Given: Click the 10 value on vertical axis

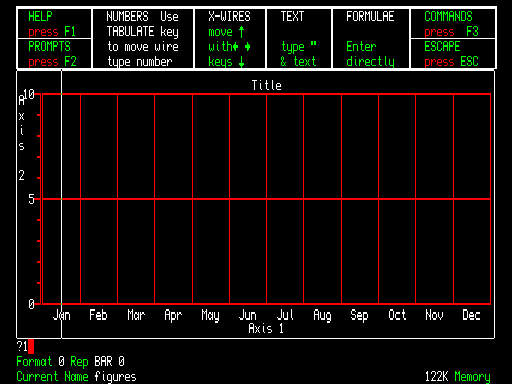Looking at the screenshot, I should coord(29,94).
